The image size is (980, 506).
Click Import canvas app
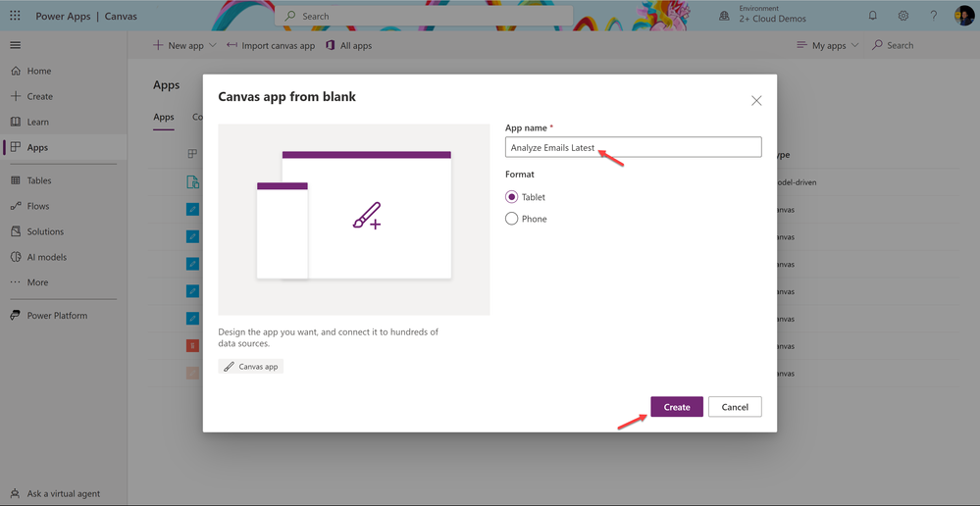click(x=271, y=46)
